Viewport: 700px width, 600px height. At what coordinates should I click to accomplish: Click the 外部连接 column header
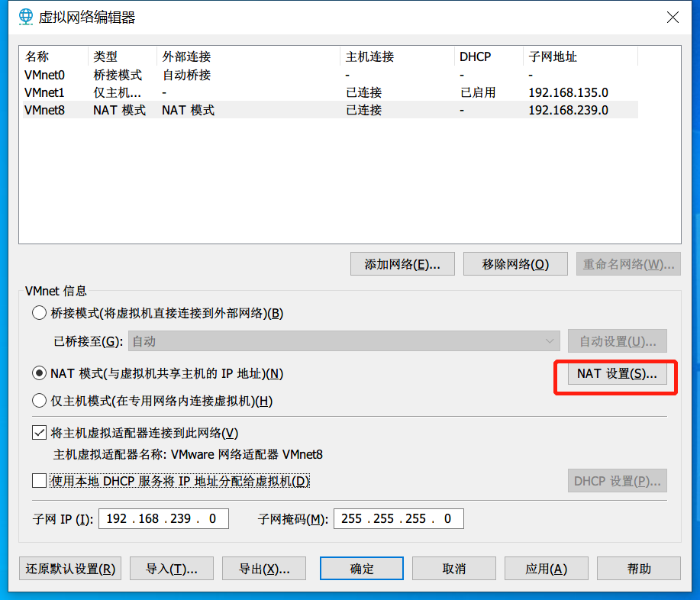click(249, 56)
